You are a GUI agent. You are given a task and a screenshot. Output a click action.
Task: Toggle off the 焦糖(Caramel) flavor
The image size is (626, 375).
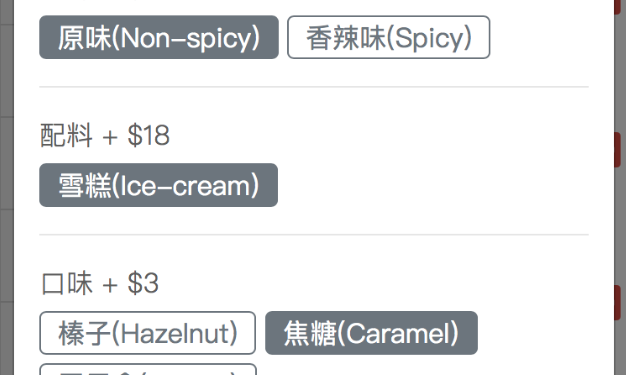point(371,333)
